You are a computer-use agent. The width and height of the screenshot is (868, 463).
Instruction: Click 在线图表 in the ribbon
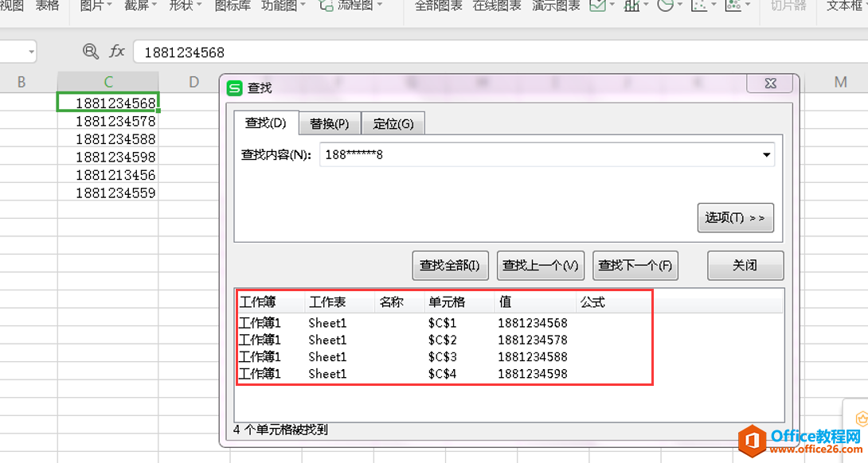coord(497,6)
